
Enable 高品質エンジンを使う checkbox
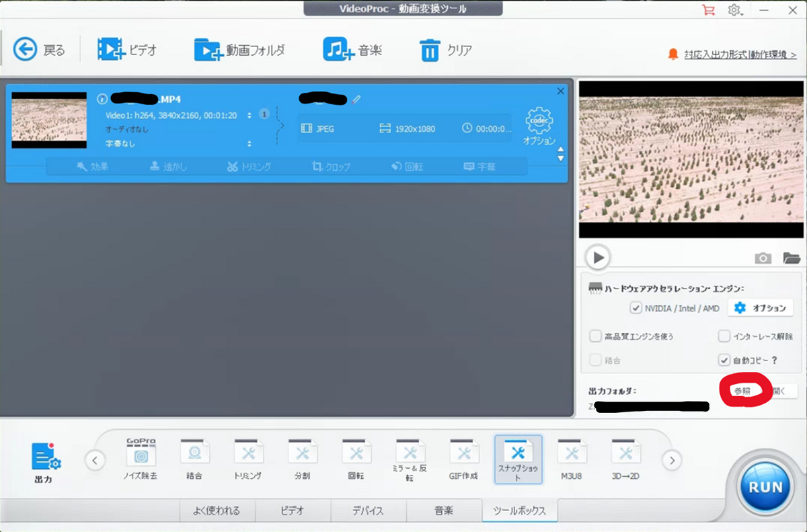(595, 336)
